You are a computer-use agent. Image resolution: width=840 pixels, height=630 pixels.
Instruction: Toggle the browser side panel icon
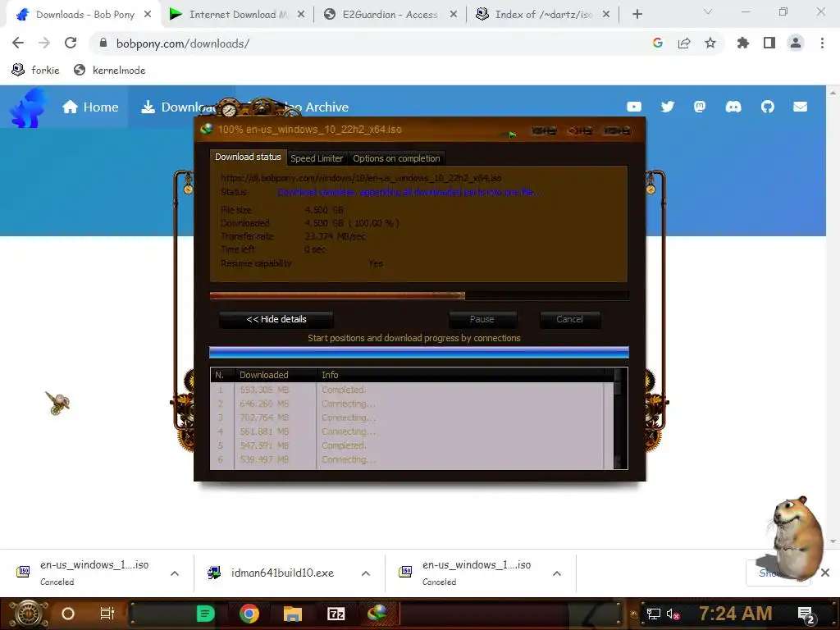click(x=769, y=43)
